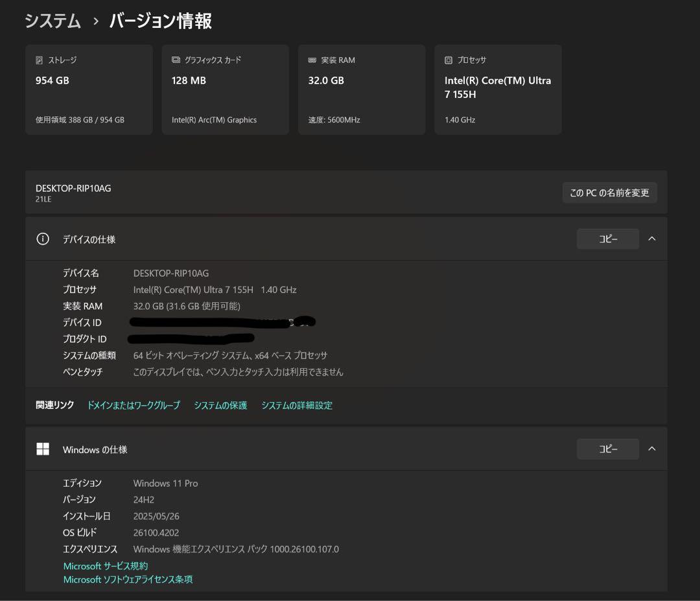Click このPCの名前を変更 button
The width and height of the screenshot is (700, 601).
click(x=609, y=192)
